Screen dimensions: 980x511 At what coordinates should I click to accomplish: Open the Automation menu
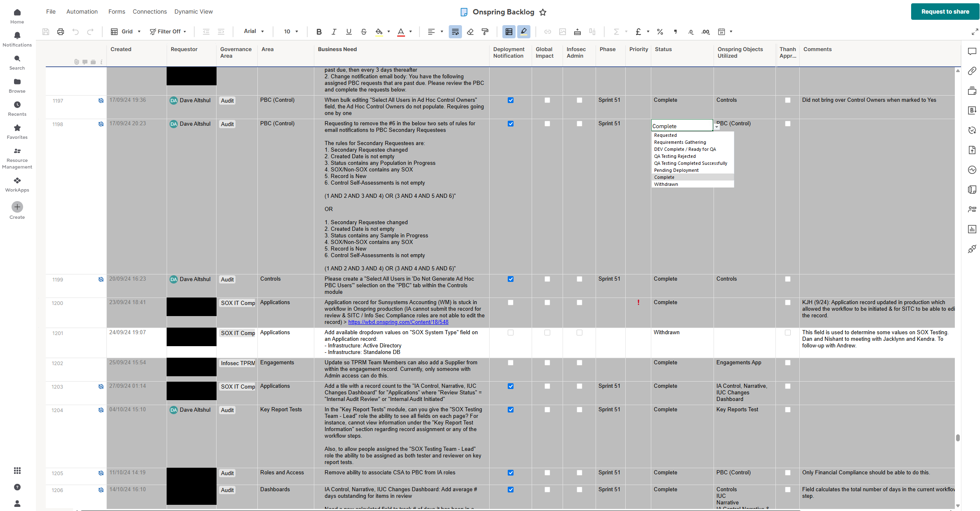tap(82, 12)
